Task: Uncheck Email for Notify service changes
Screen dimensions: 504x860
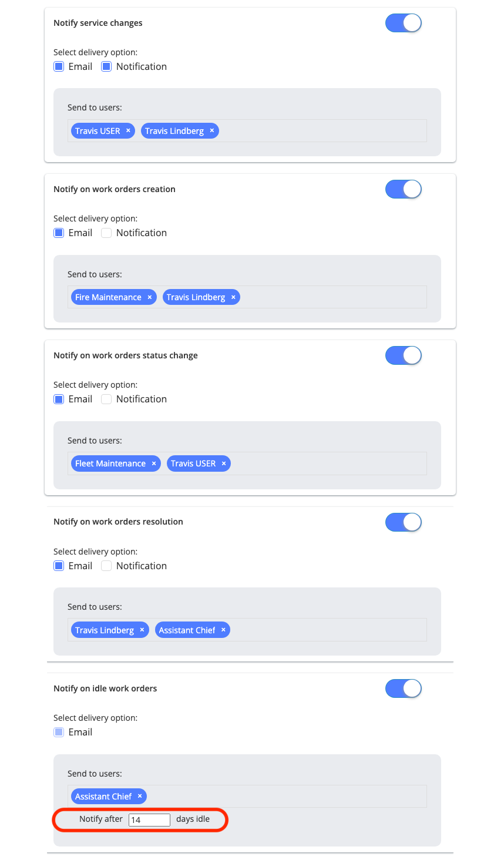Action: pos(59,66)
